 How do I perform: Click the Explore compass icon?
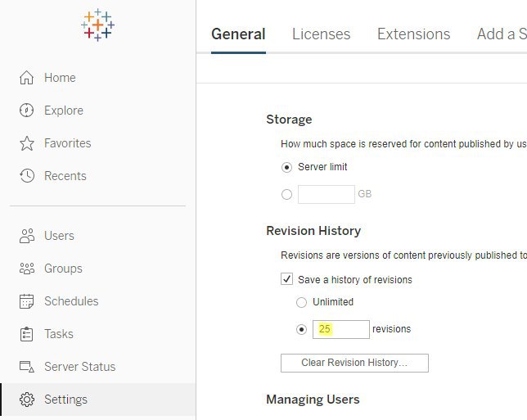coord(26,111)
